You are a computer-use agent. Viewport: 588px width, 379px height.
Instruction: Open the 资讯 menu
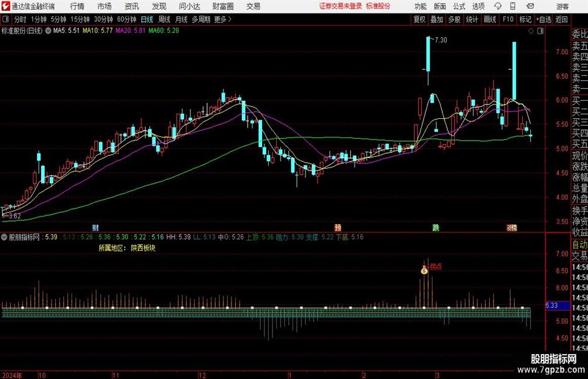tap(132, 6)
